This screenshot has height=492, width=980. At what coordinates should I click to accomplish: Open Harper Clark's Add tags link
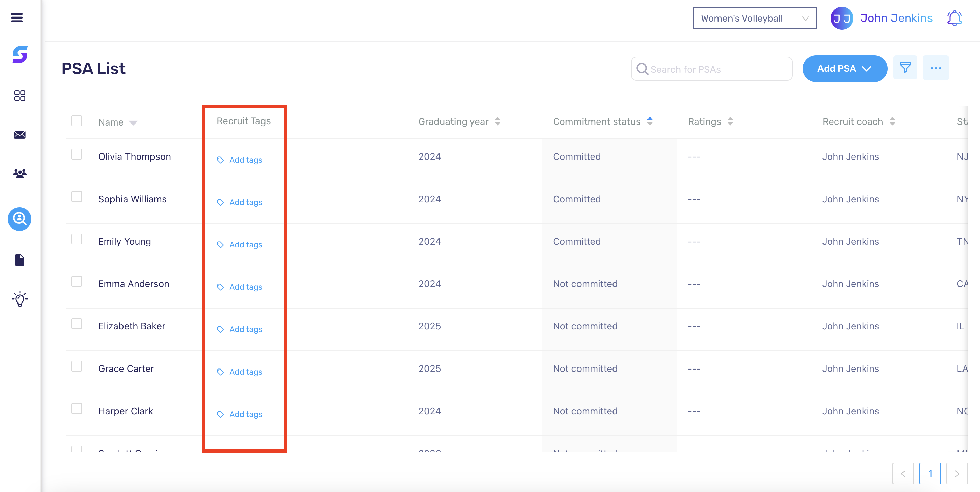(x=246, y=414)
